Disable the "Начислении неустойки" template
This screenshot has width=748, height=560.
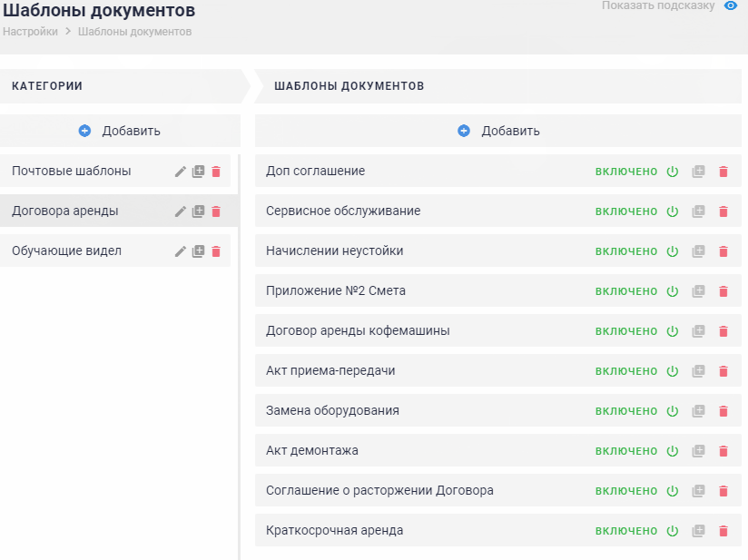[x=673, y=251]
